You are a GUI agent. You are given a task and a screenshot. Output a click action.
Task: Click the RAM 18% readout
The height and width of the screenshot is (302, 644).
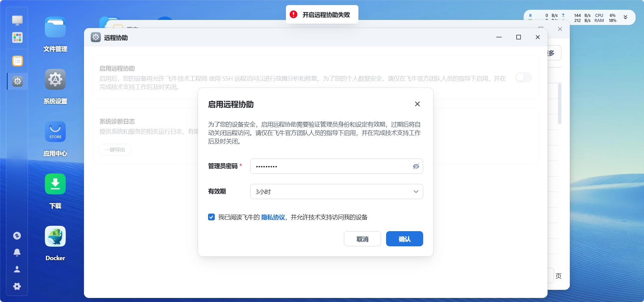pyautogui.click(x=605, y=21)
